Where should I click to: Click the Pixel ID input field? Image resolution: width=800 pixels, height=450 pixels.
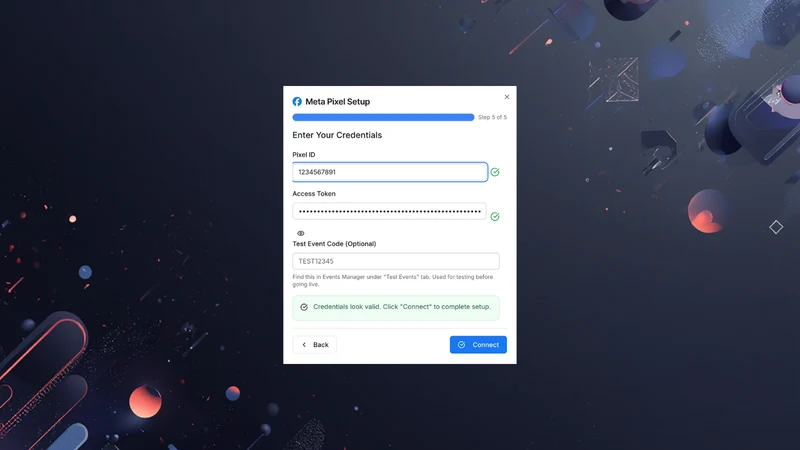[390, 172]
